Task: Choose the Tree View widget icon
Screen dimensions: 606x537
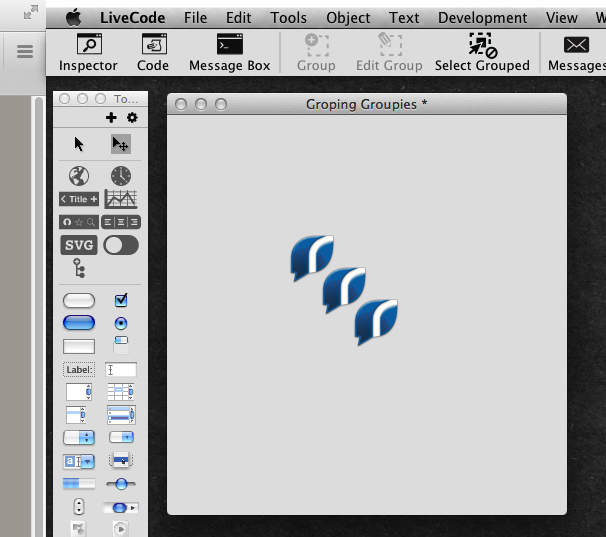Action: pos(79,268)
